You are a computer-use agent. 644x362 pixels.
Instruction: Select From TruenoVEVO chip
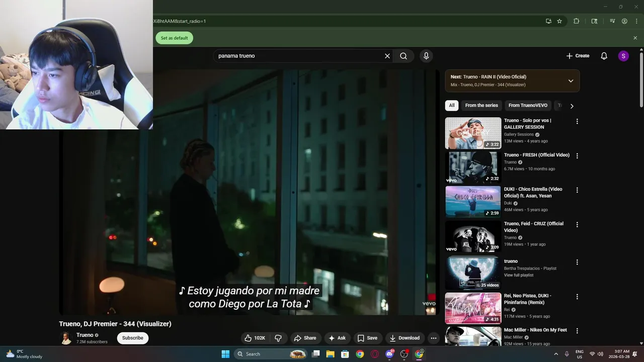tap(528, 106)
